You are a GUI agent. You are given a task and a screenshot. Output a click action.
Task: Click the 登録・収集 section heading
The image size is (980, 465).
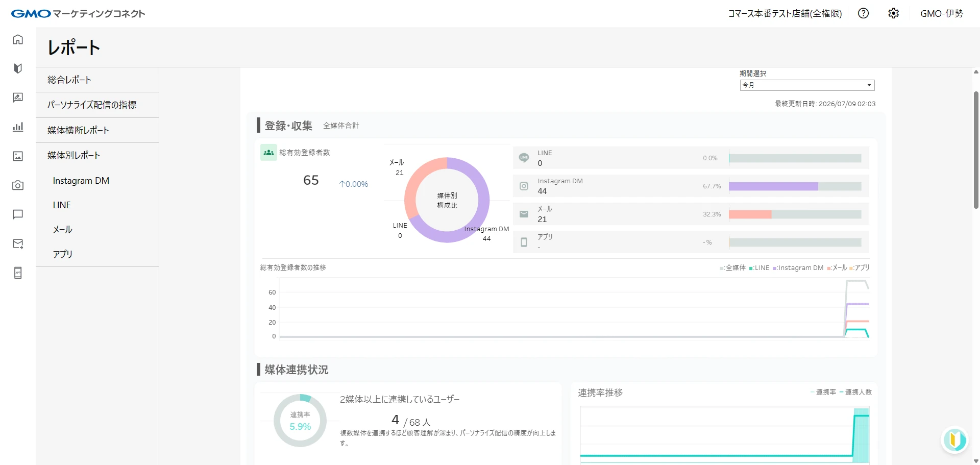(288, 126)
